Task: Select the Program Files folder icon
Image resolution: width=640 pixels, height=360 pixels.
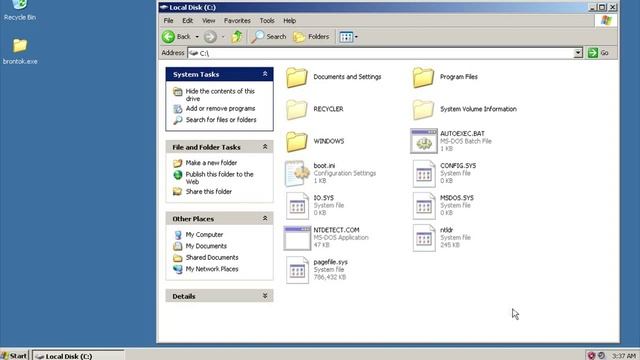Action: pos(423,78)
